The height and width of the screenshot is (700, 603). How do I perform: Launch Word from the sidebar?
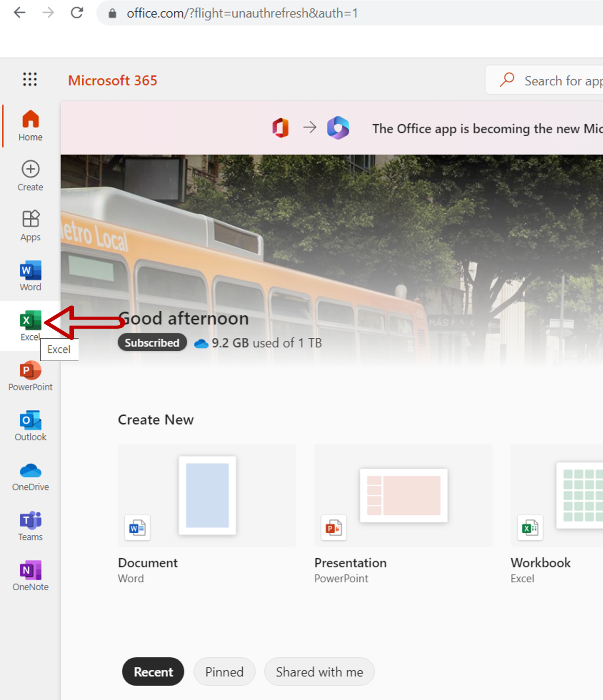pyautogui.click(x=30, y=276)
